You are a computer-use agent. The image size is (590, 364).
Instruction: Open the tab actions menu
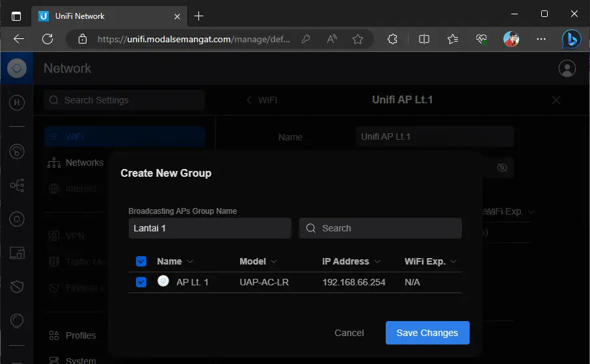(x=16, y=16)
